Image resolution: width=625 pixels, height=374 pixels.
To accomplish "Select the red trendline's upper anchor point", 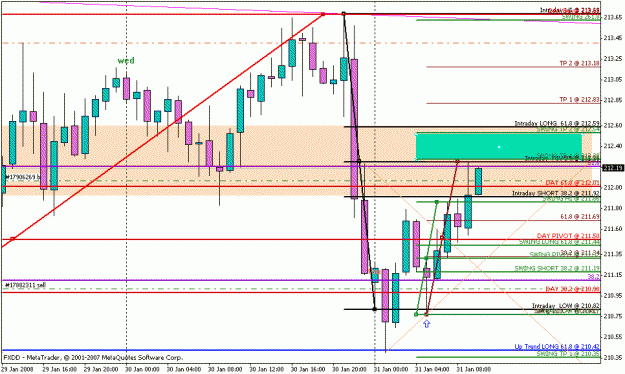I will click(x=323, y=14).
